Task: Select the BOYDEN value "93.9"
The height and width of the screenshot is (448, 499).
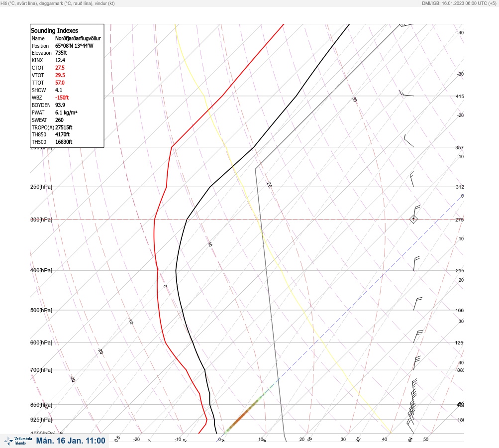Action: pyautogui.click(x=60, y=105)
